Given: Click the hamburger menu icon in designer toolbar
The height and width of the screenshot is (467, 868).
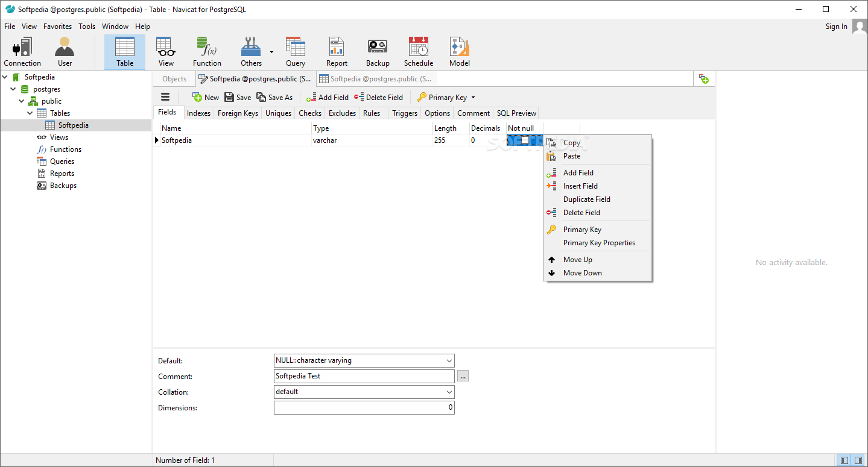Looking at the screenshot, I should point(165,97).
